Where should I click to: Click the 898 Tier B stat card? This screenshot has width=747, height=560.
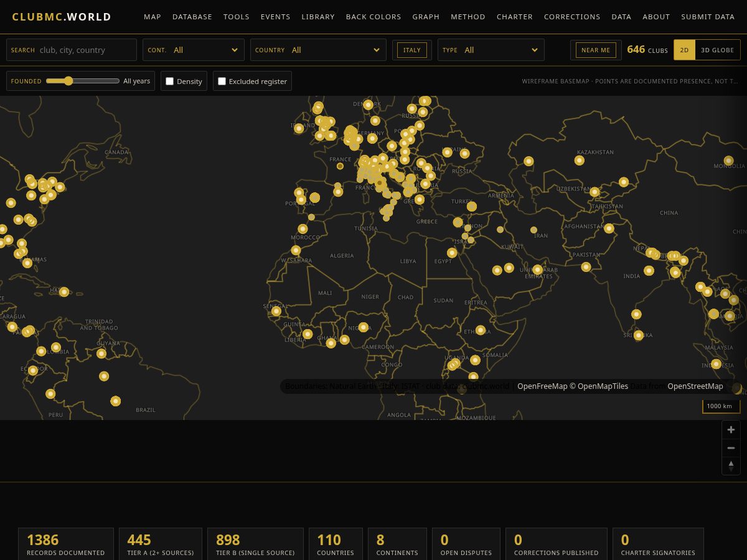pos(255,544)
